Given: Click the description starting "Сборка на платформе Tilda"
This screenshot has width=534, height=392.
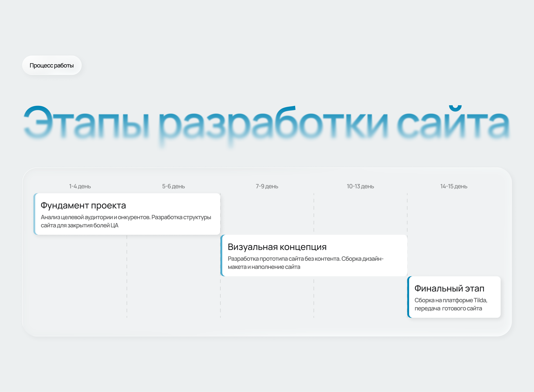Looking at the screenshot, I should [x=451, y=304].
